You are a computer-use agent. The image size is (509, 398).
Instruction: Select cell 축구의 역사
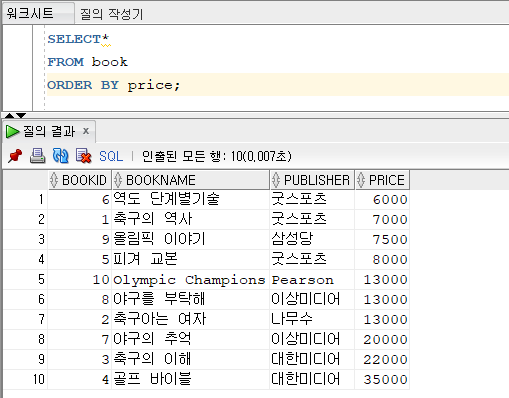[190, 219]
